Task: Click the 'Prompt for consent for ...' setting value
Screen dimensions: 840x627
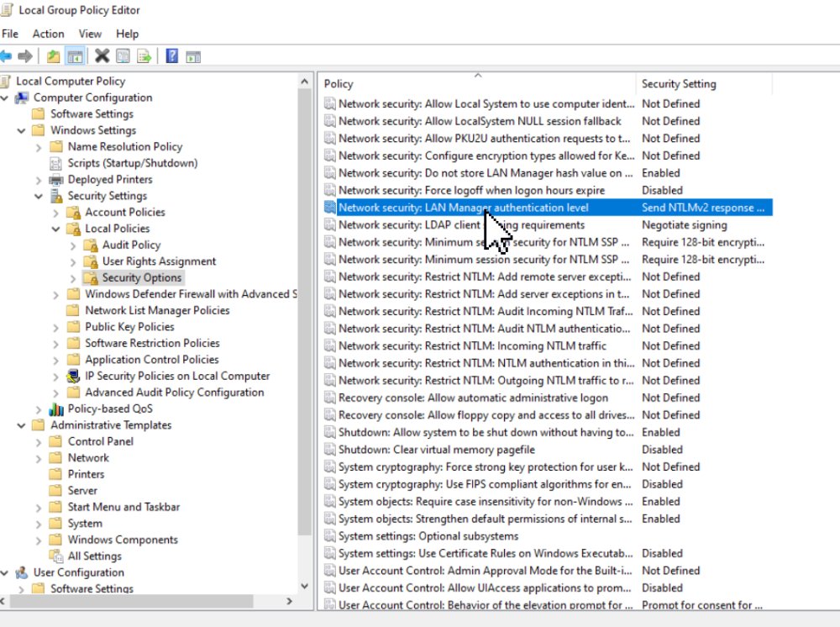Action: (x=701, y=605)
